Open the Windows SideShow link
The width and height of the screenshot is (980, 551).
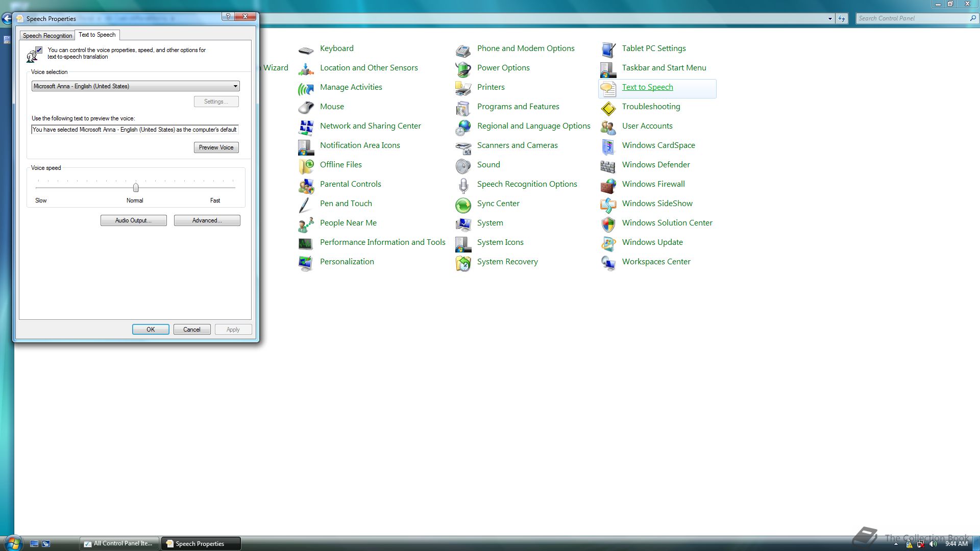coord(657,204)
